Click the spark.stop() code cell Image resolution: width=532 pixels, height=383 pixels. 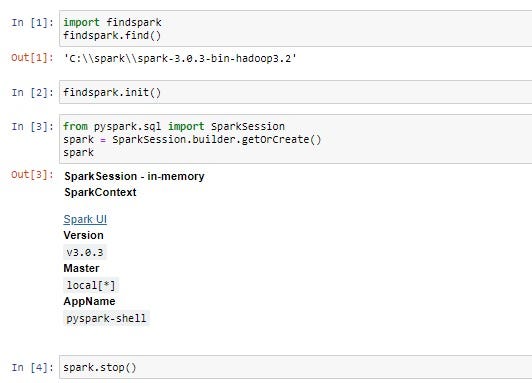296,367
